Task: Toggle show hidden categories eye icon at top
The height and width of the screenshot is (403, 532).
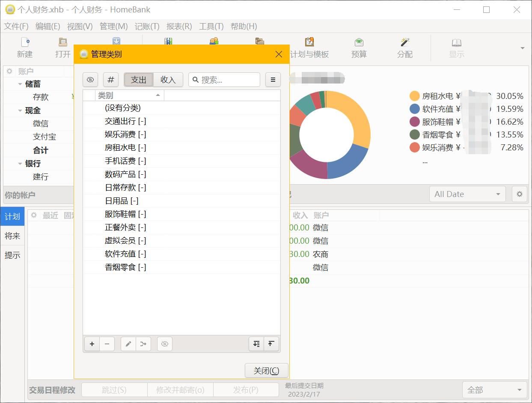Action: 90,80
